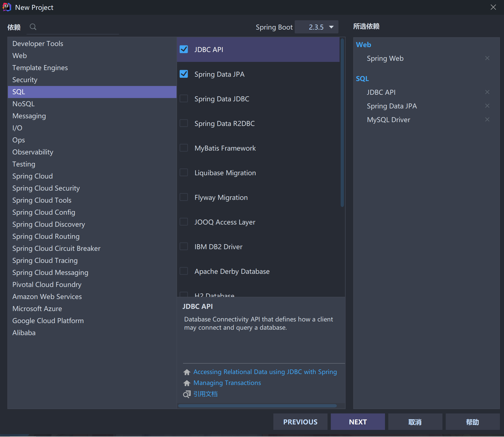Open the Managing Transactions guide link

pos(227,383)
